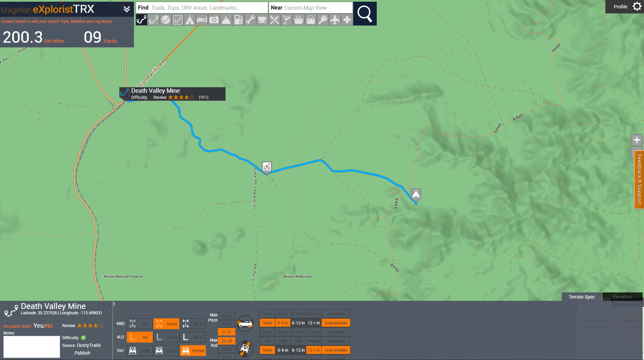Switch to the Elevation tab

(622, 297)
